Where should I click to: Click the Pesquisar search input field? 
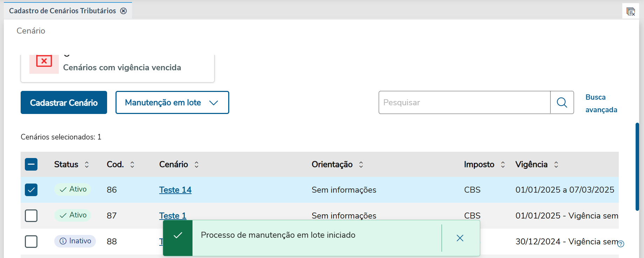pos(464,102)
